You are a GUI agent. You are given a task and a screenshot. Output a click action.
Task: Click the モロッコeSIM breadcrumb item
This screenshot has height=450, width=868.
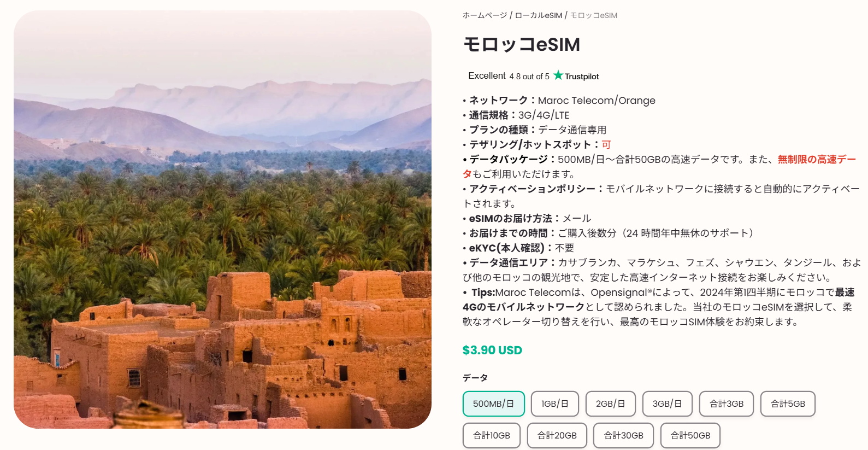(593, 15)
